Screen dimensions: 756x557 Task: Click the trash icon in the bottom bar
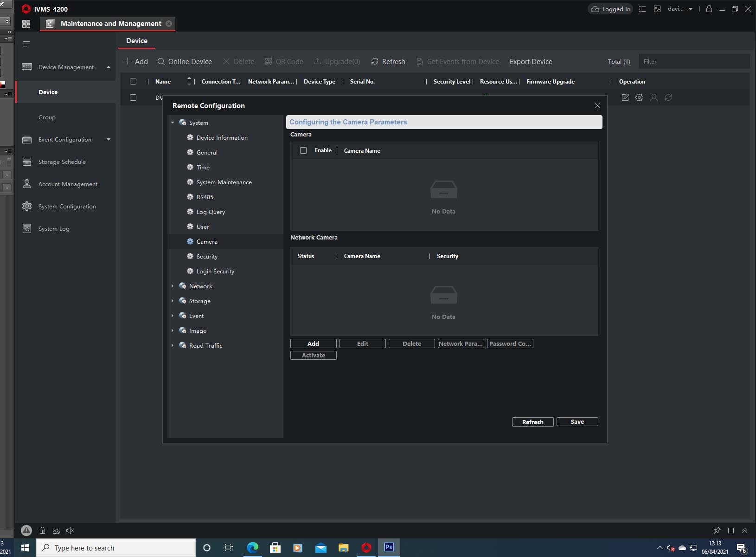pyautogui.click(x=42, y=531)
